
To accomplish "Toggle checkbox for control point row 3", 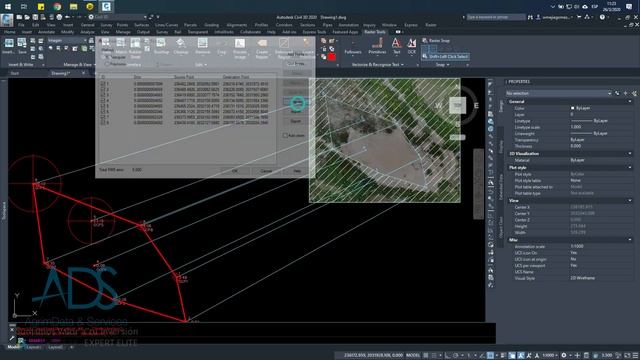I will [103, 95].
